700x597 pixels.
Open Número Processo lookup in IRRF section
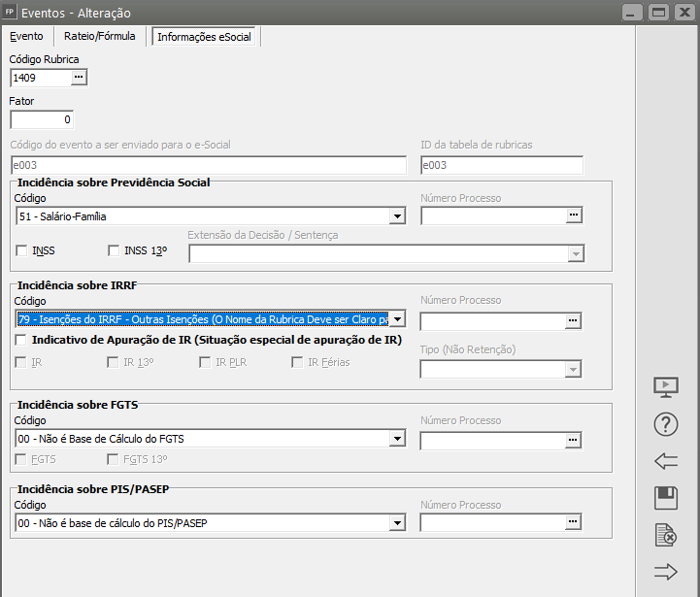[574, 319]
